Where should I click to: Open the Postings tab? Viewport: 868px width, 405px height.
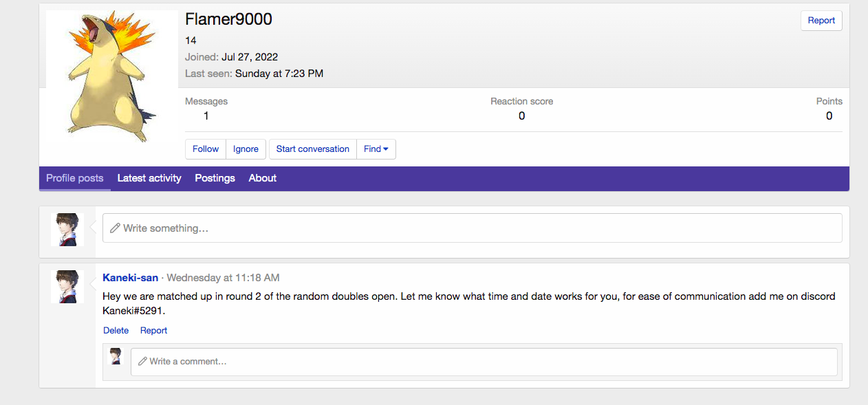click(215, 178)
